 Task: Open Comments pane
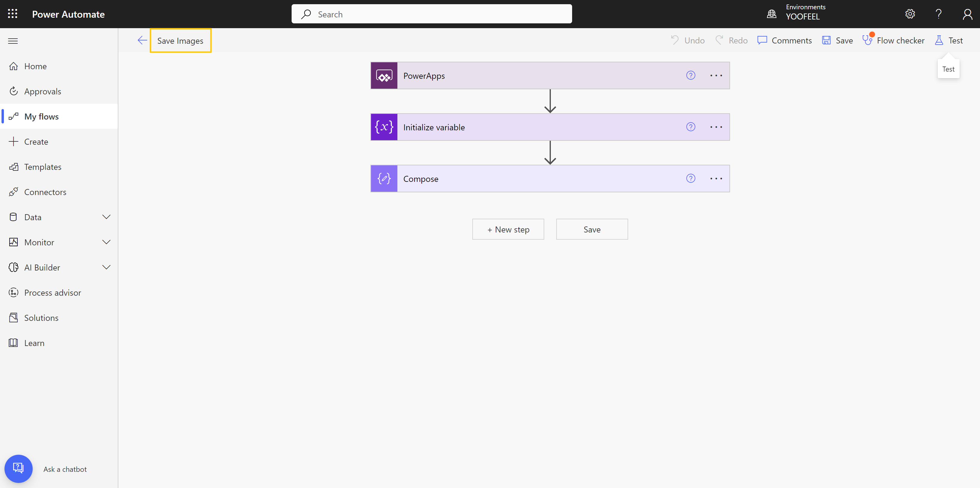point(785,40)
